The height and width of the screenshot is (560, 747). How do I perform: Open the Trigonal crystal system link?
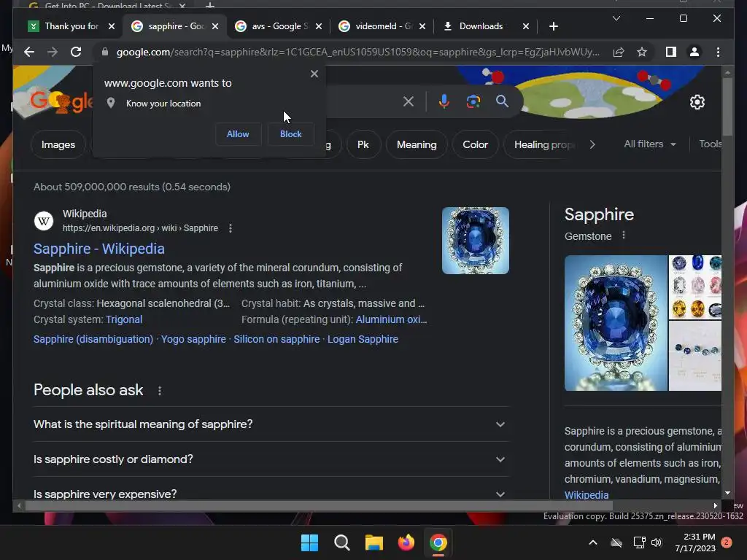[124, 319]
